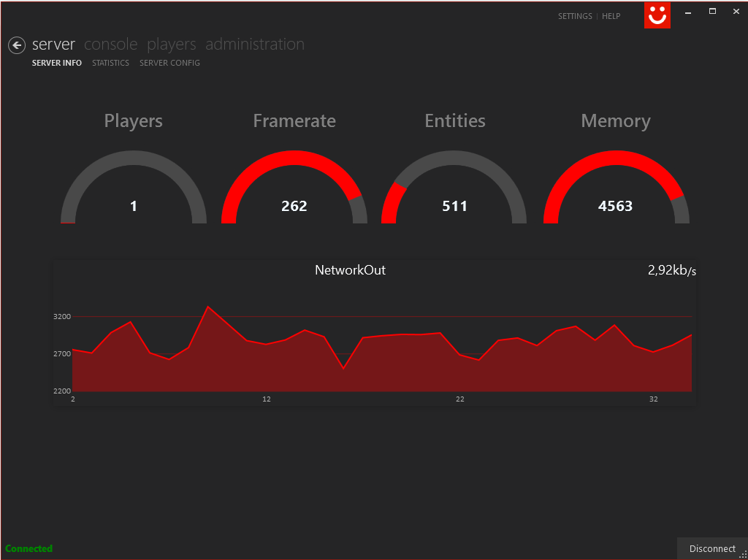Minimize the application window

point(688,12)
